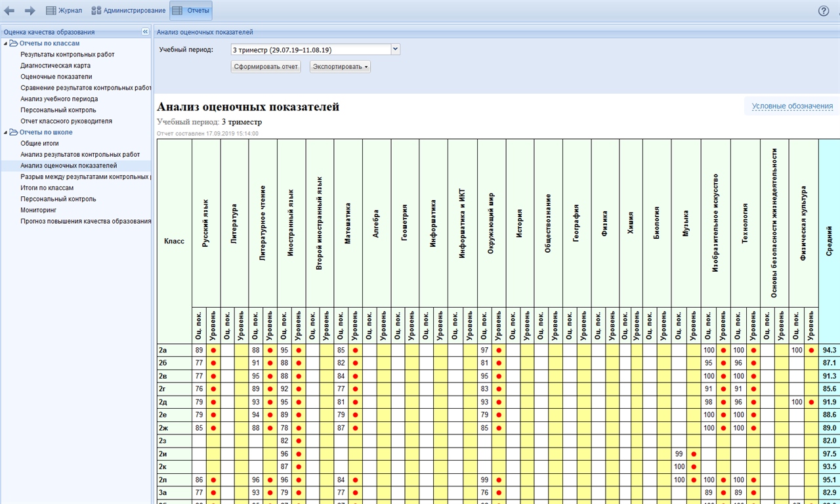
Task: Select Анализ учебного периода item
Action: (x=59, y=99)
